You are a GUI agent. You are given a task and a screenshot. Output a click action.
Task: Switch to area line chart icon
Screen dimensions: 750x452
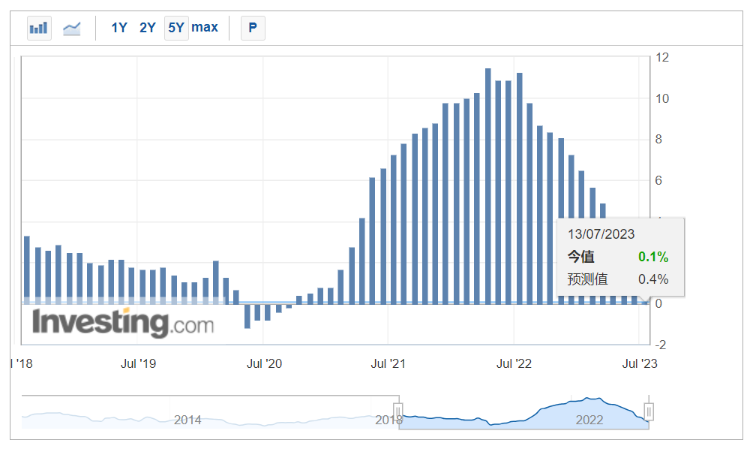(x=72, y=28)
